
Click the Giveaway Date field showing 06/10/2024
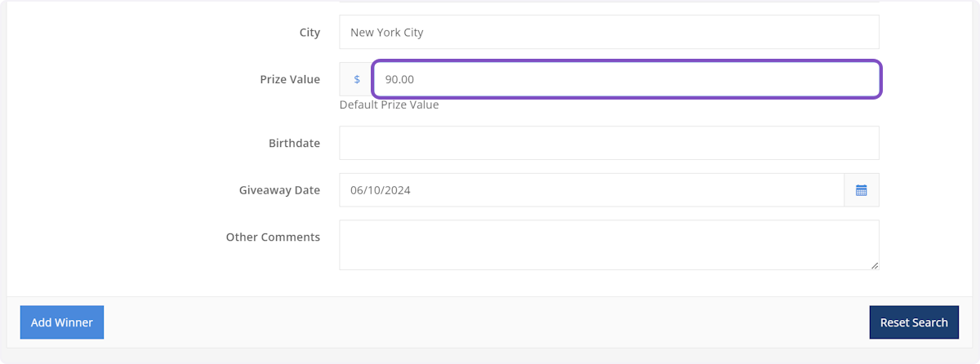[591, 190]
